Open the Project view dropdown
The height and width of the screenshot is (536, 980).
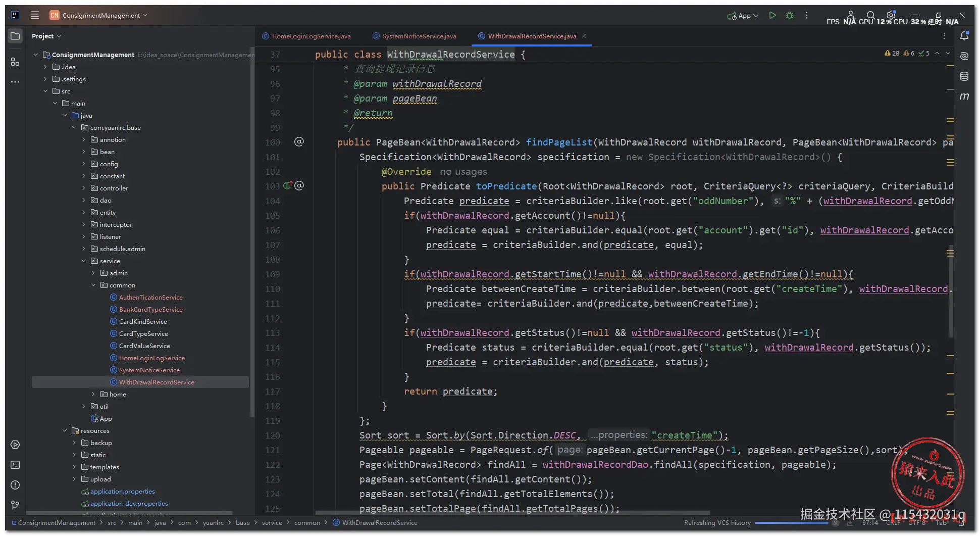(x=46, y=36)
